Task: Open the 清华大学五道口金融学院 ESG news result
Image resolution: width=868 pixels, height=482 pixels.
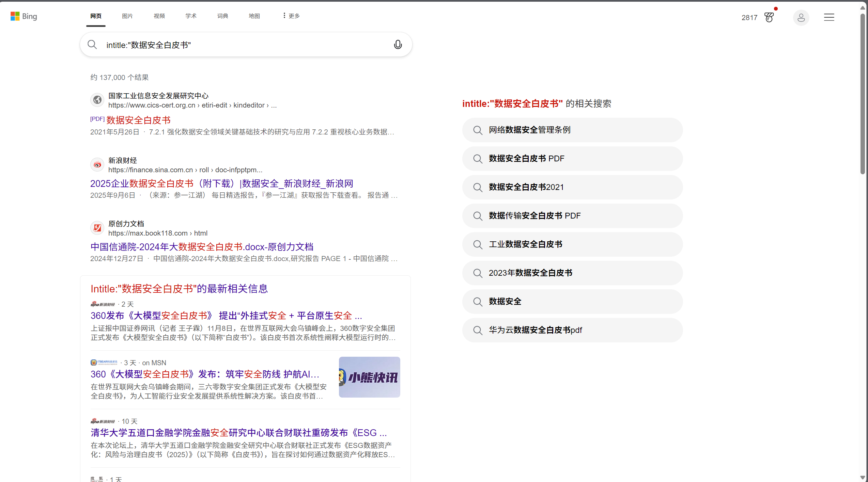Action: click(x=238, y=432)
